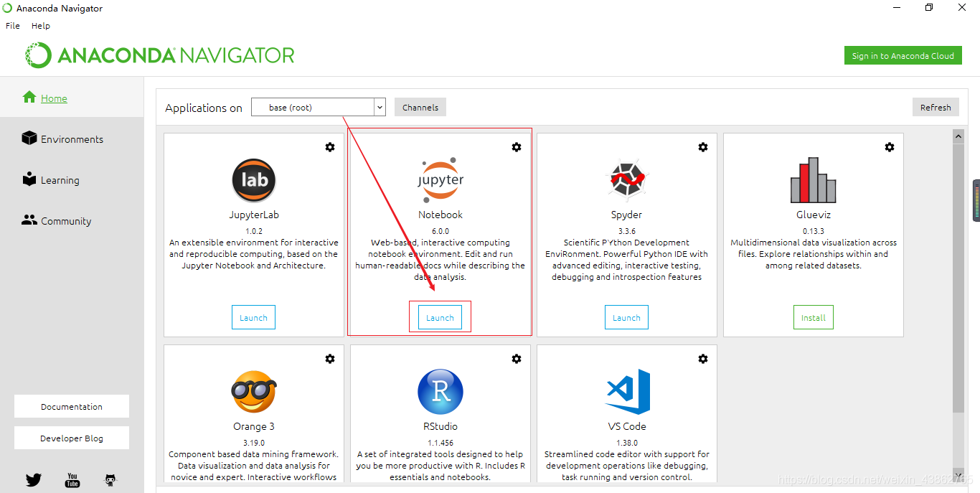Click the Orange 3 app logo
The width and height of the screenshot is (980, 493).
click(254, 392)
